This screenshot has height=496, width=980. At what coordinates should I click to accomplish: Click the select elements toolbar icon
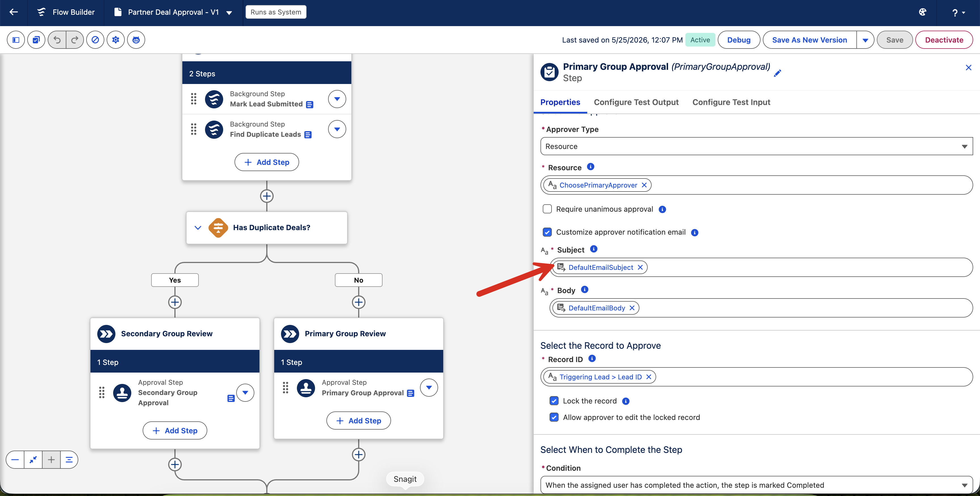(36, 40)
